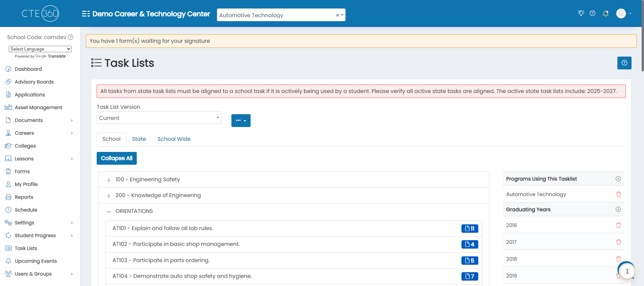The image size is (644, 286).
Task: Open the Task Lists page help button
Action: (624, 63)
